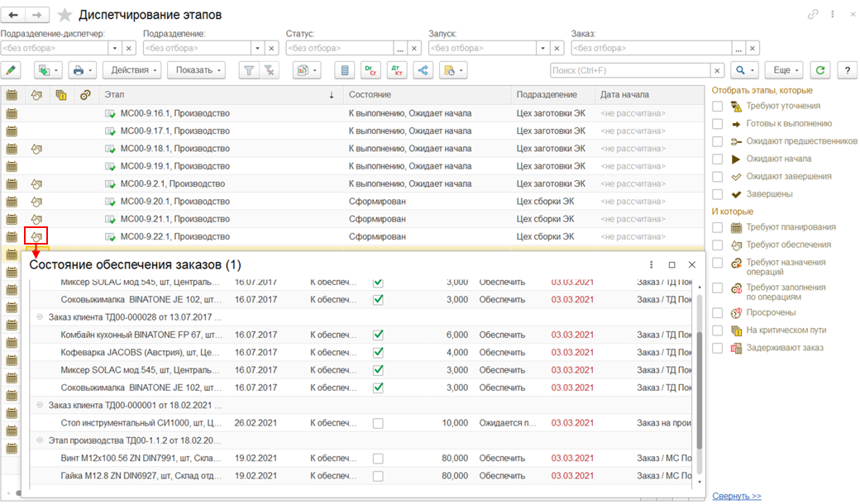Open the Подразделение-диспетчер dropdown list
Screen dimensions: 860x504
(x=115, y=48)
